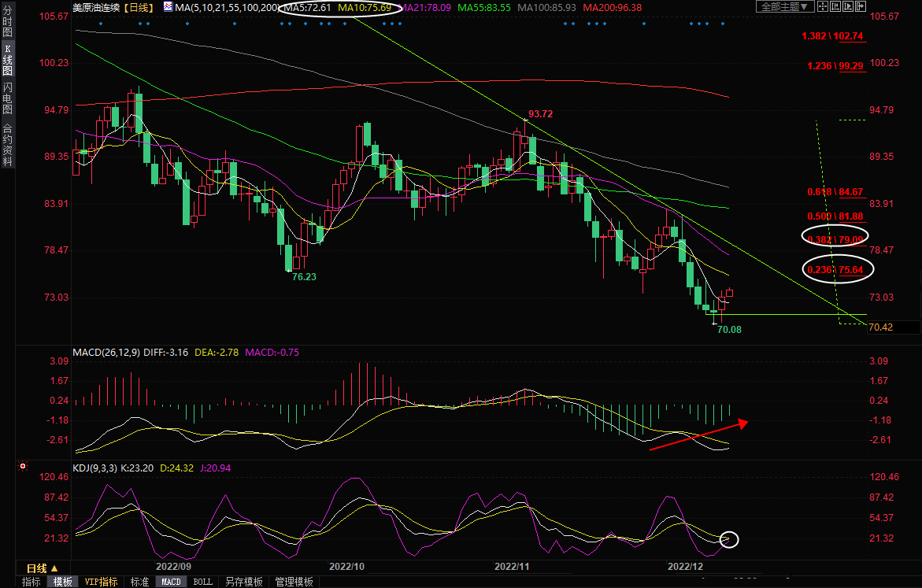
Task: Click the 93.72 high price label
Action: [540, 114]
